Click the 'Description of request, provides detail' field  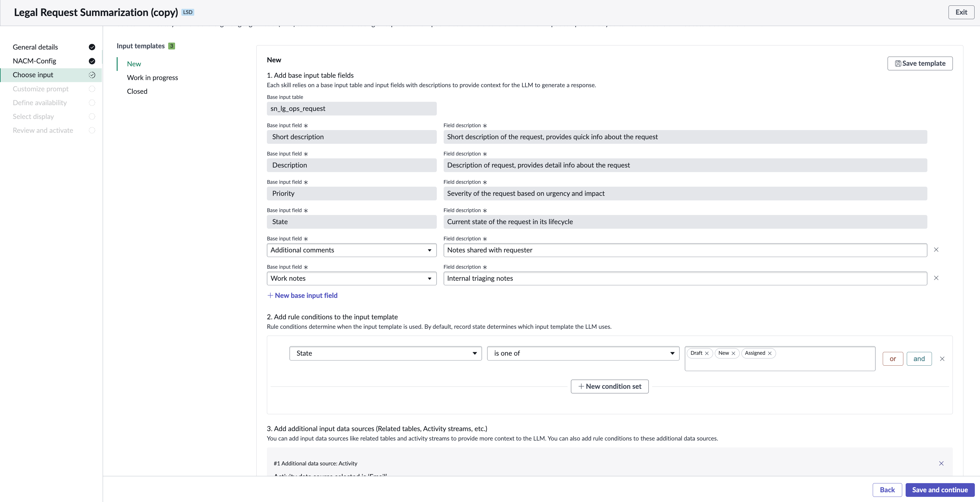pos(685,165)
